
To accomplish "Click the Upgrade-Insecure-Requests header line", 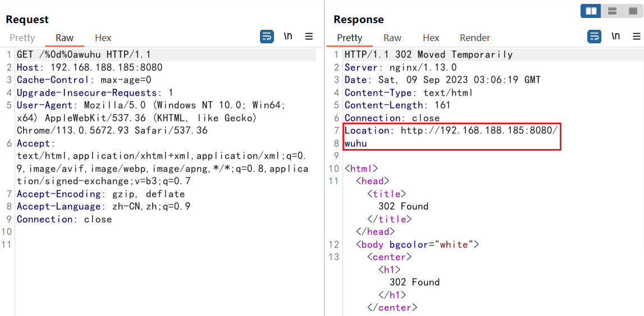I will coord(95,93).
